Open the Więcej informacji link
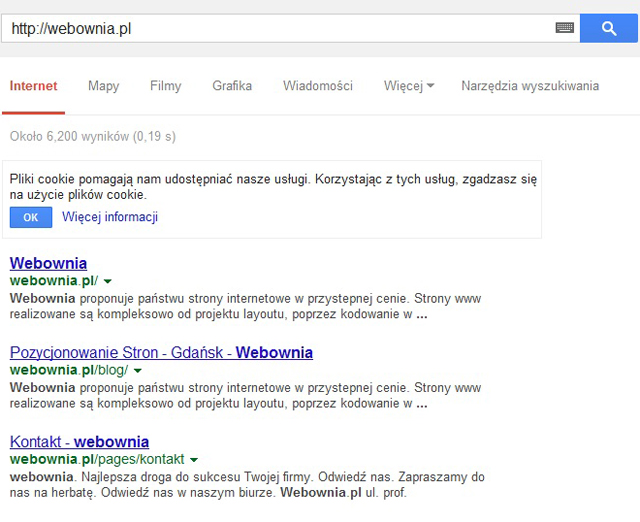This screenshot has width=640, height=522. tap(110, 217)
